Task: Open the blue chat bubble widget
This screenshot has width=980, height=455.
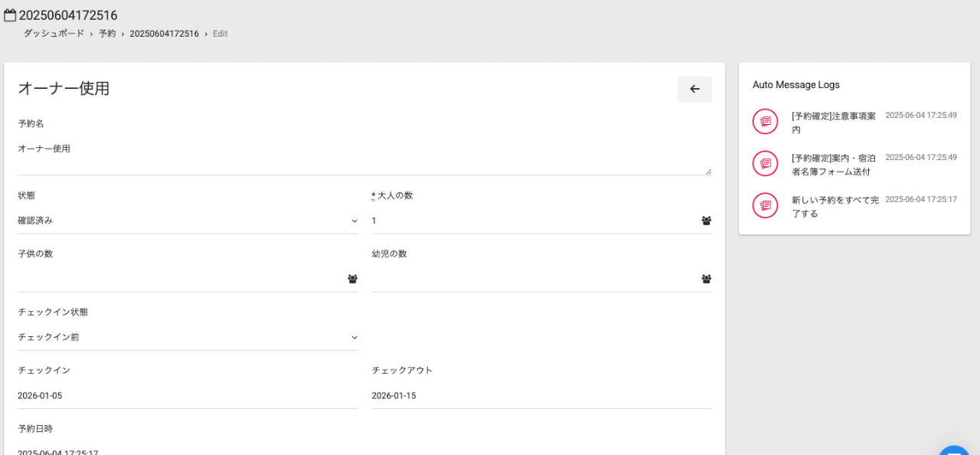Action: point(954,450)
